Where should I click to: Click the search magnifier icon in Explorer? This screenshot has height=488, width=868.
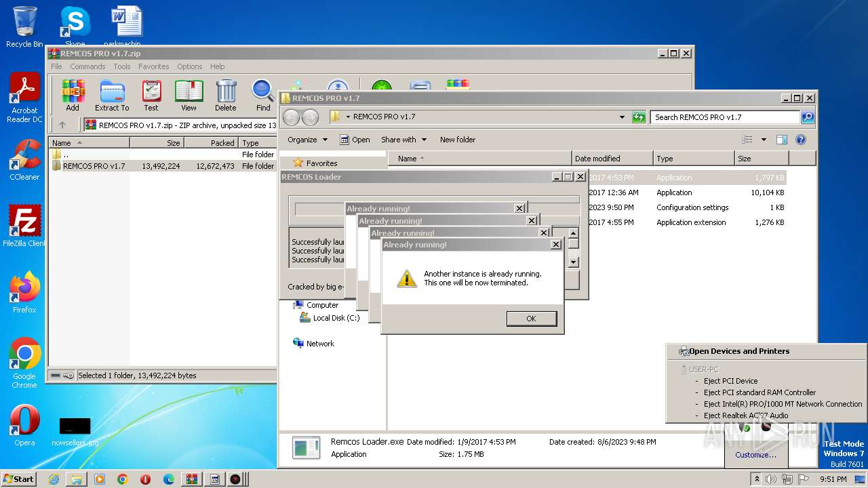pos(807,117)
